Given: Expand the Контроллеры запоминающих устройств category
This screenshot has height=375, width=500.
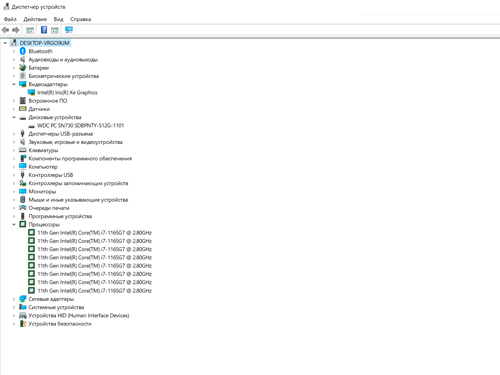Looking at the screenshot, I should 14,183.
